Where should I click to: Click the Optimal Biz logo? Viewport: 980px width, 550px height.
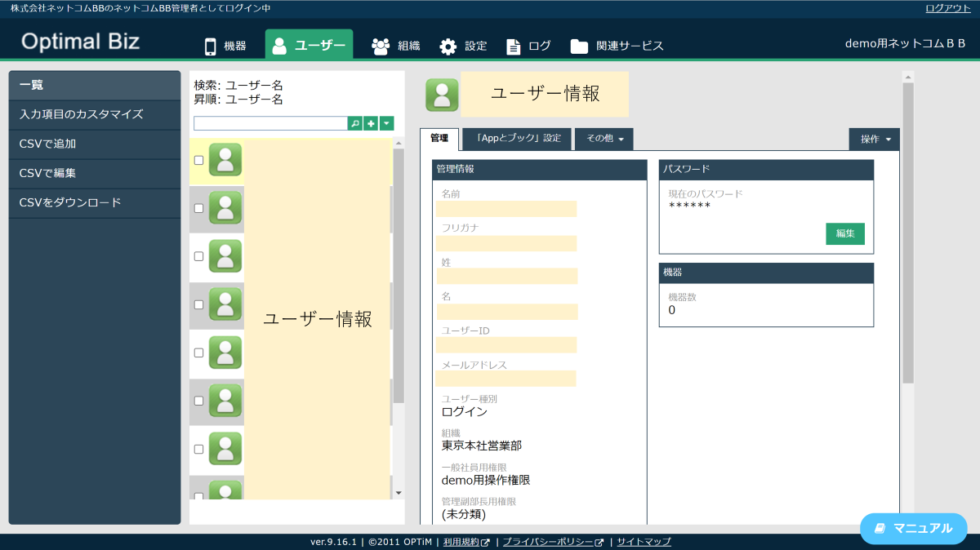tap(80, 42)
